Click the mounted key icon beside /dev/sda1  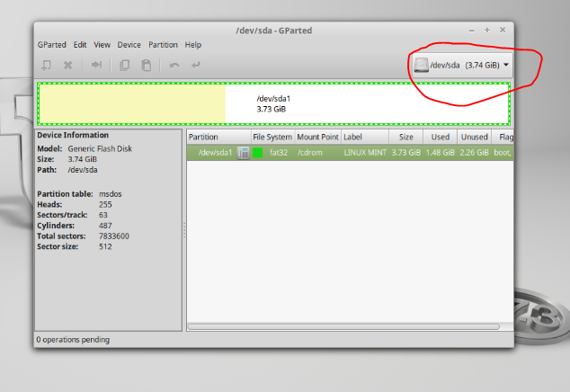pos(244,153)
